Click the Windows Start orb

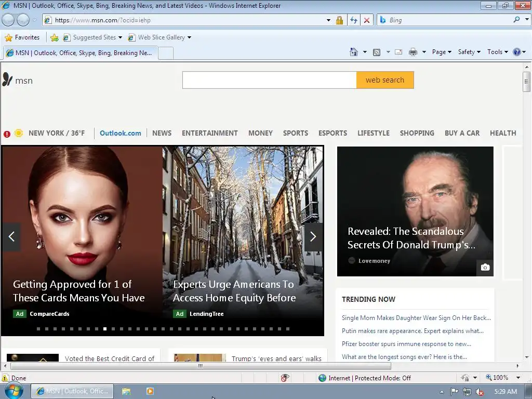(x=14, y=391)
